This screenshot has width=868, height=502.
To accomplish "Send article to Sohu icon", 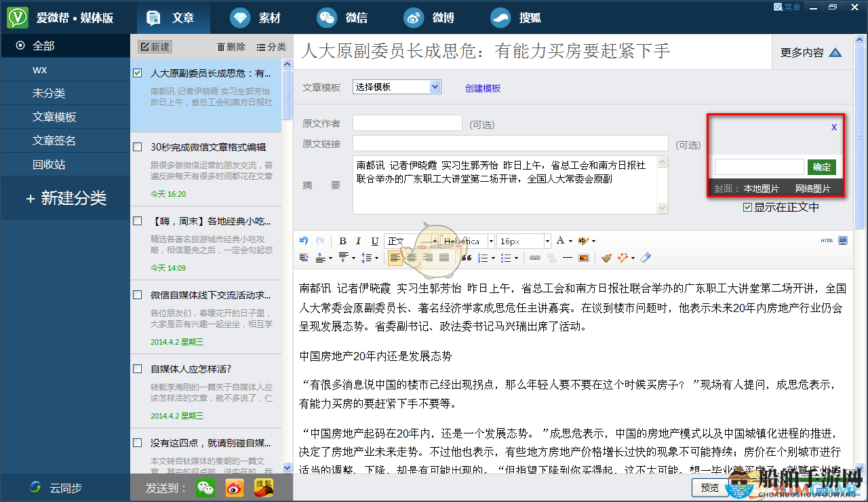I will coord(264,488).
